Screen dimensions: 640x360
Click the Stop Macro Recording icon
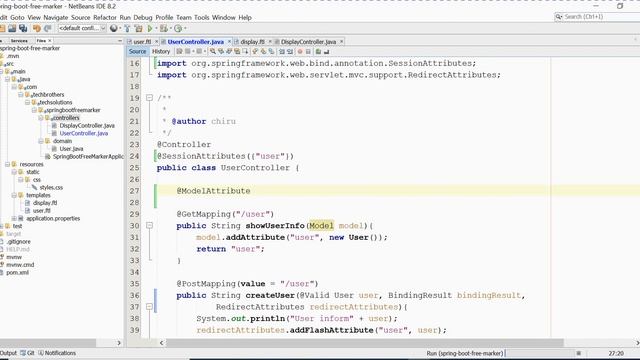click(308, 51)
